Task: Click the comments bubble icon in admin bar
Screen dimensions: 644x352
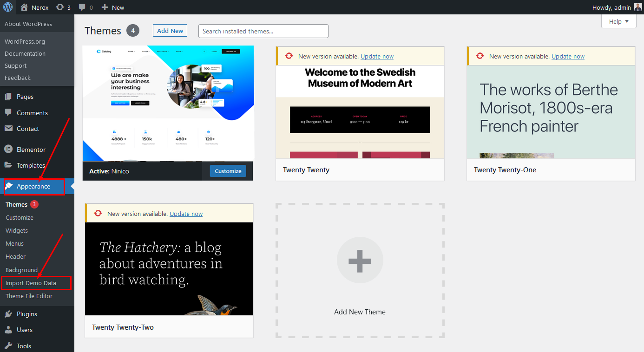Action: 82,7
